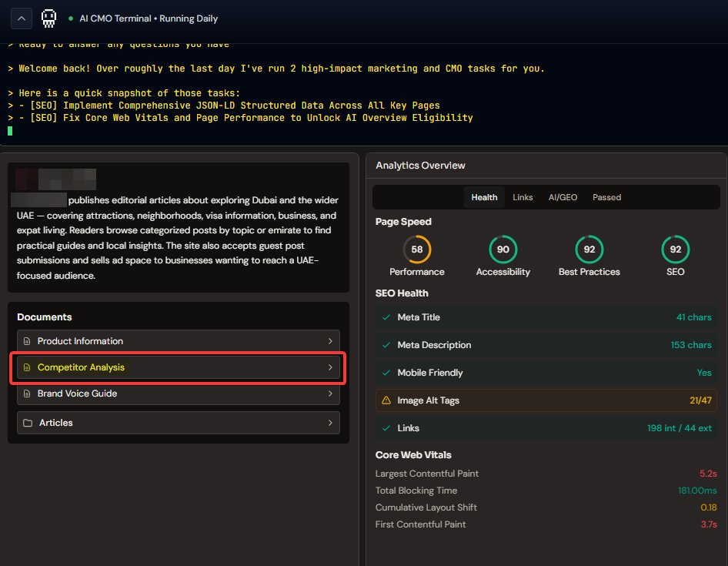This screenshot has height=566, width=728.
Task: Click the Documents section heading
Action: pyautogui.click(x=45, y=317)
